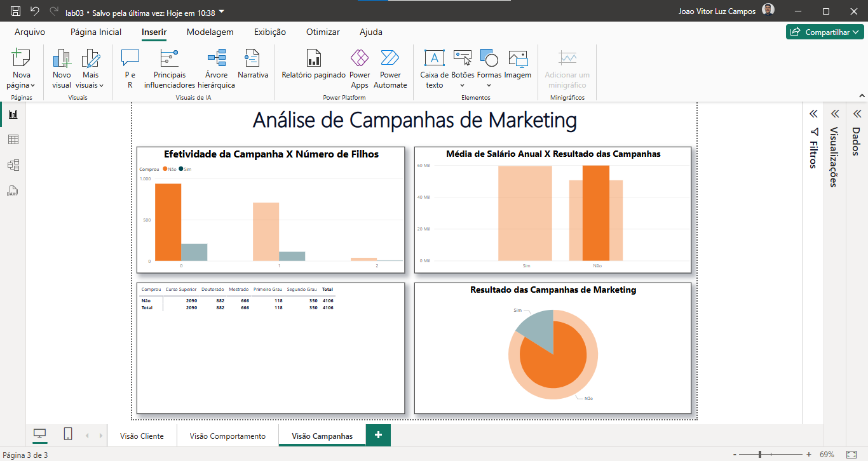Insert Principais influenciadores visual
The height and width of the screenshot is (461, 868).
coord(170,69)
